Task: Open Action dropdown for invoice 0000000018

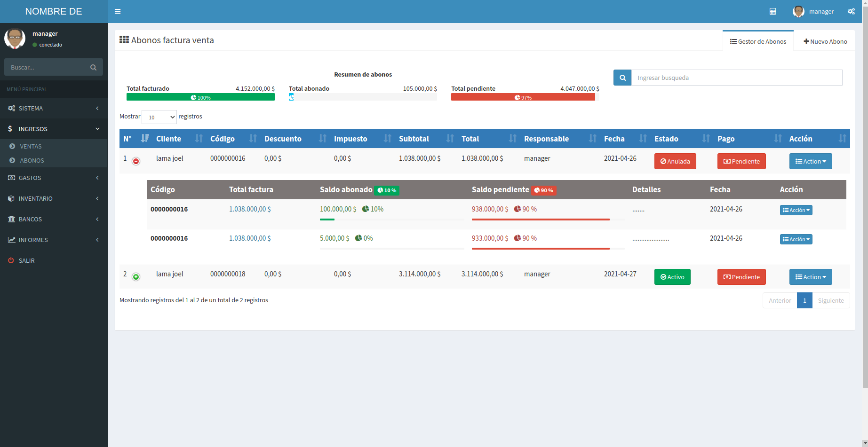Action: [810, 277]
